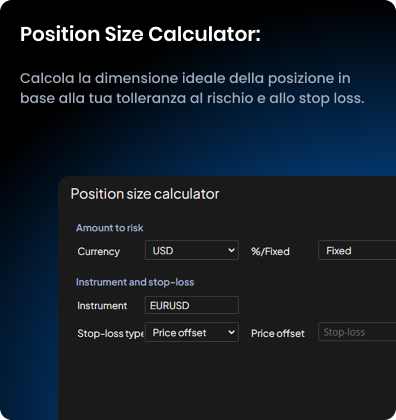Click the Instrument and stop-loss section heading
The width and height of the screenshot is (396, 420).
tap(135, 282)
